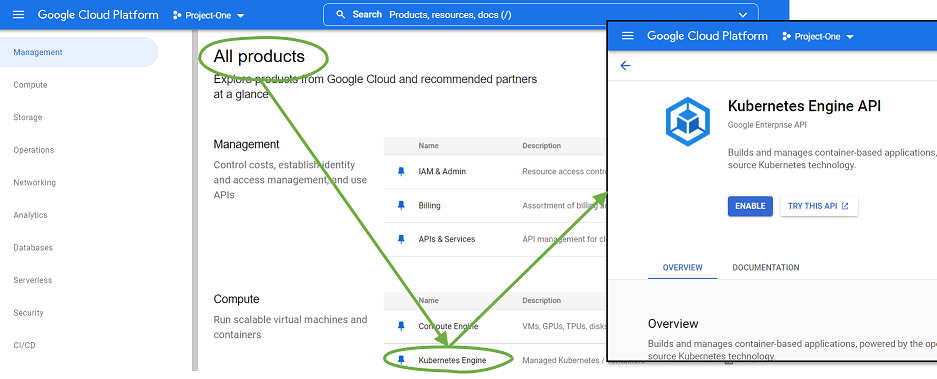Go back using the blue arrow

pos(625,66)
